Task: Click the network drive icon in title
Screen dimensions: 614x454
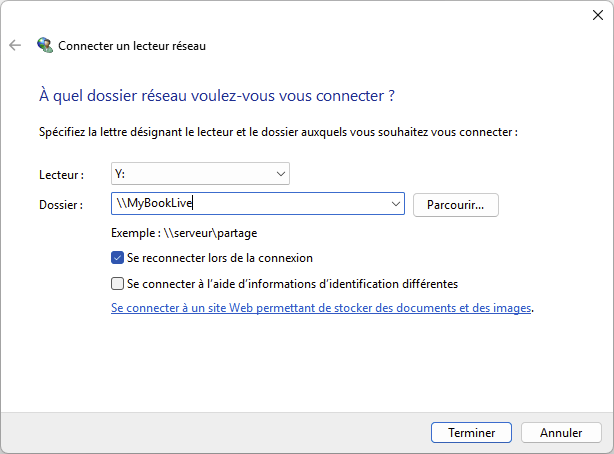Action: point(45,45)
